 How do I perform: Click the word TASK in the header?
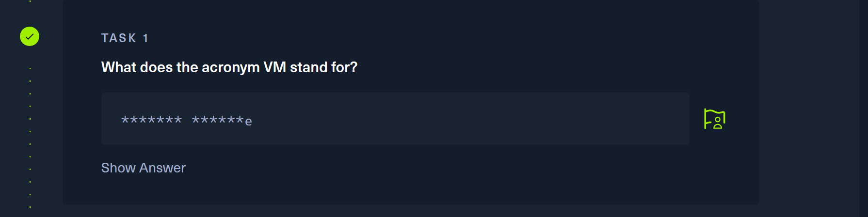click(x=118, y=38)
